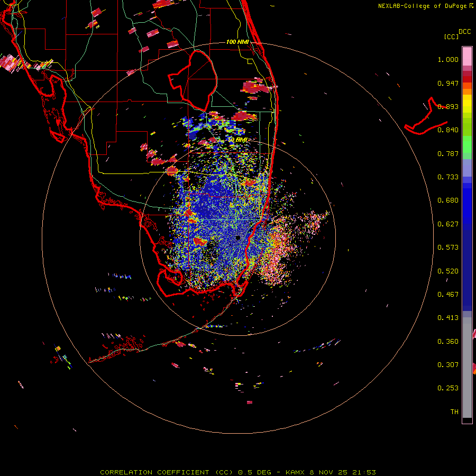The width and height of the screenshot is (476, 476).
Task: Select the 0.680 value on the color scale
Action: pyautogui.click(x=448, y=200)
